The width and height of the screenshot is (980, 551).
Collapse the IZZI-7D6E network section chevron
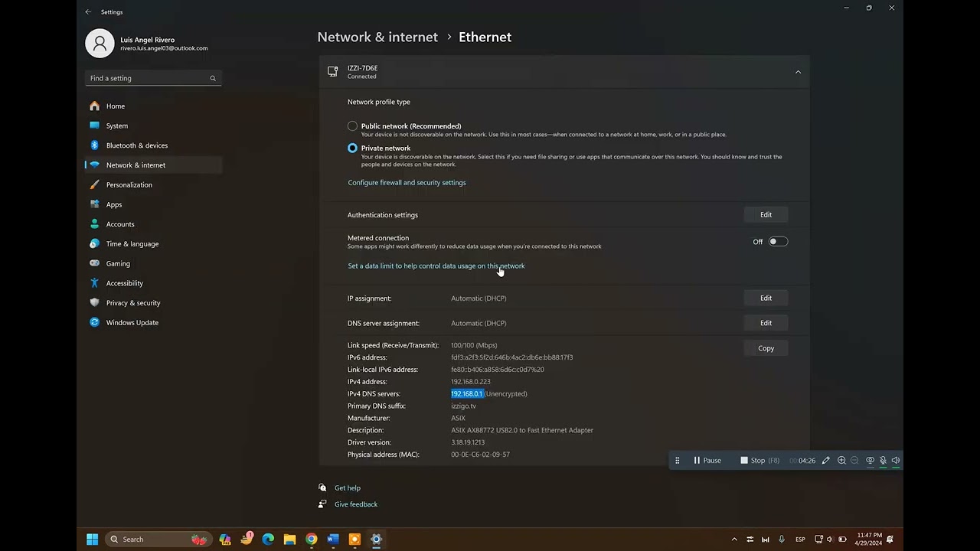(798, 72)
